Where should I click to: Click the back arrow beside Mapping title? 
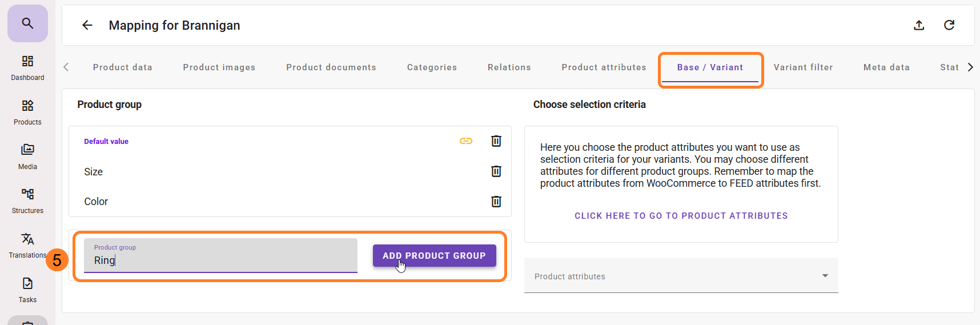click(x=87, y=25)
